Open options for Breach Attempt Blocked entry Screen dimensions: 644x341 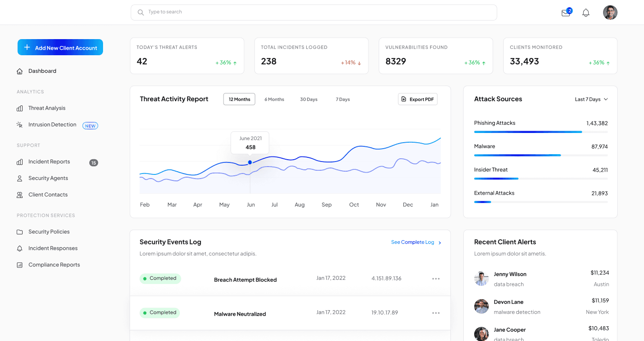point(436,278)
